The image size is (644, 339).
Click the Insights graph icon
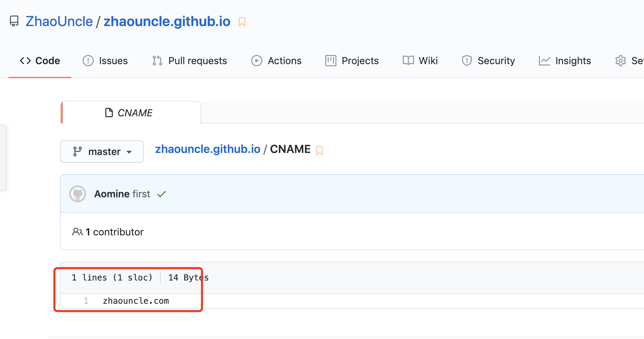(x=544, y=61)
